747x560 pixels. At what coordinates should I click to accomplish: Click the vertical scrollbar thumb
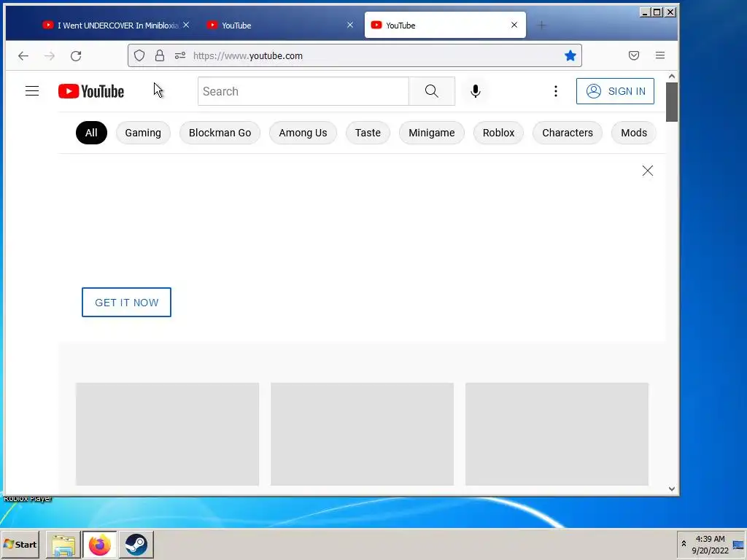pos(672,102)
